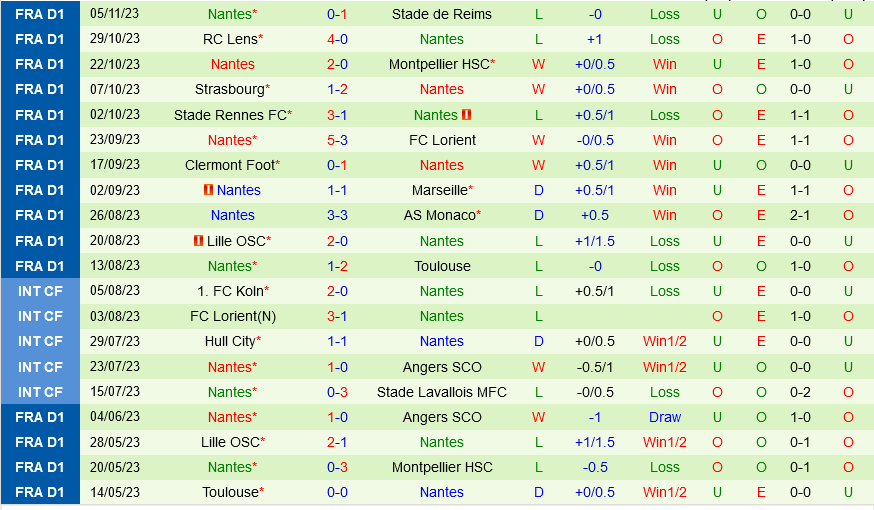The width and height of the screenshot is (874, 510).
Task: Click the Clermont Foot team name
Action: point(229,165)
